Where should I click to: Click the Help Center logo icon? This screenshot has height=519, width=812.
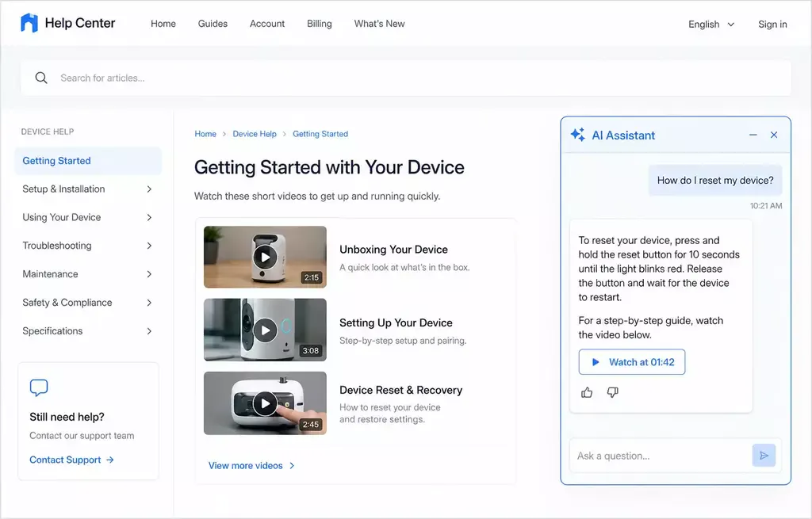(x=29, y=23)
